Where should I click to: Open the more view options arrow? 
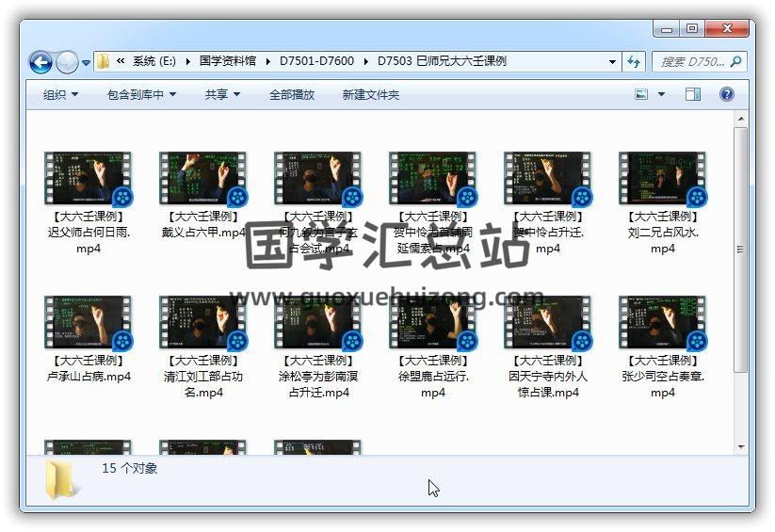(x=661, y=94)
